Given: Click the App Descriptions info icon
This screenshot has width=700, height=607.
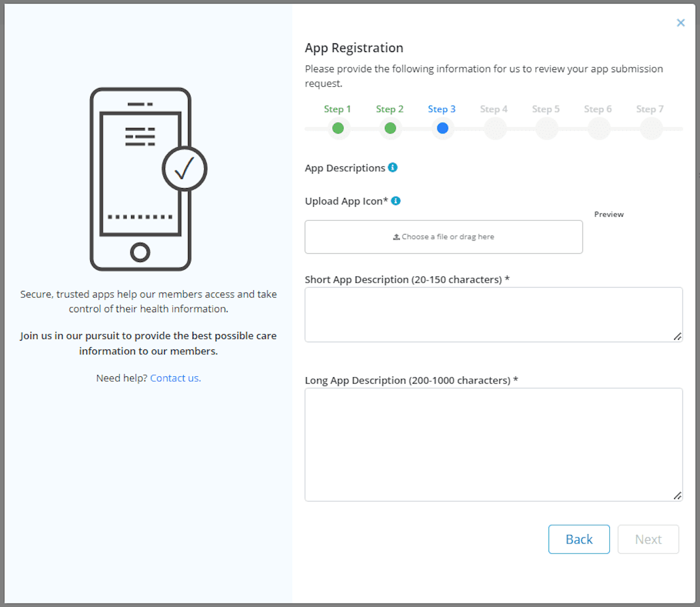Looking at the screenshot, I should [x=393, y=167].
